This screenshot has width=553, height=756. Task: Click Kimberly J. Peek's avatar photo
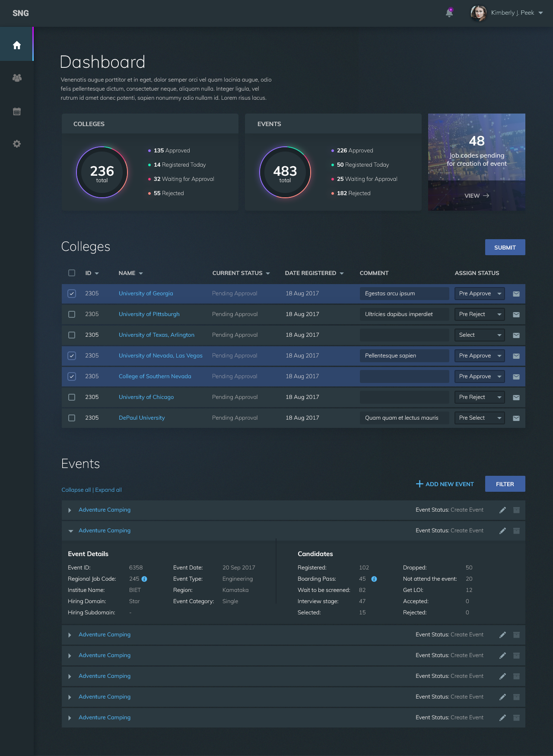(x=479, y=13)
